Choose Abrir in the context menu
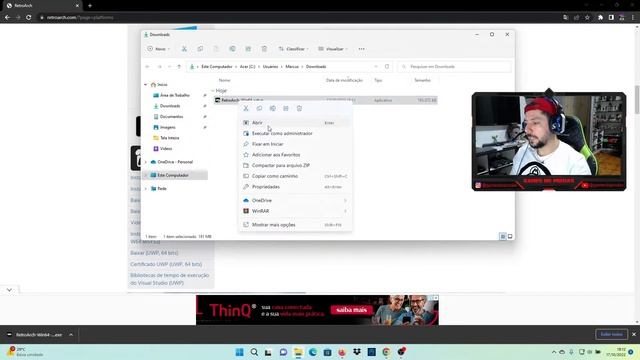The height and width of the screenshot is (360, 640). click(x=296, y=123)
